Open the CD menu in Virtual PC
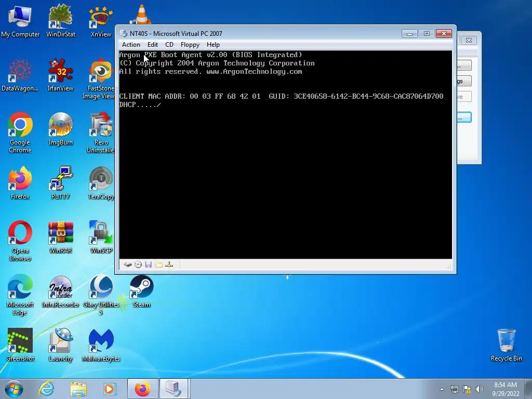Screen dimensions: 532x399 coord(169,45)
